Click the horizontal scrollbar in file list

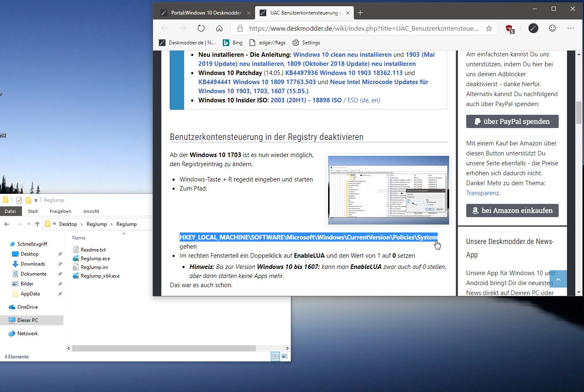tap(164, 348)
